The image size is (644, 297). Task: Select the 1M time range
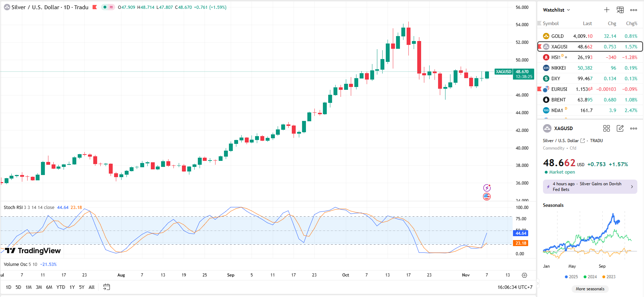tap(29, 287)
